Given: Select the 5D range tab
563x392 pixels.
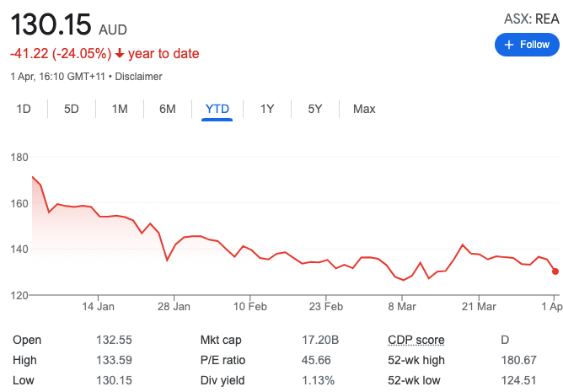Looking at the screenshot, I should (x=72, y=109).
